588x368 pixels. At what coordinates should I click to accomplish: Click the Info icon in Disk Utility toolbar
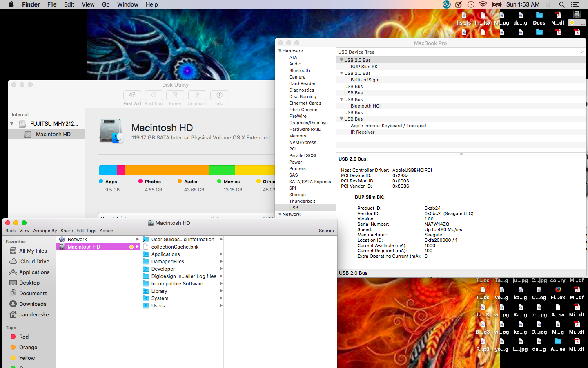coord(219,95)
